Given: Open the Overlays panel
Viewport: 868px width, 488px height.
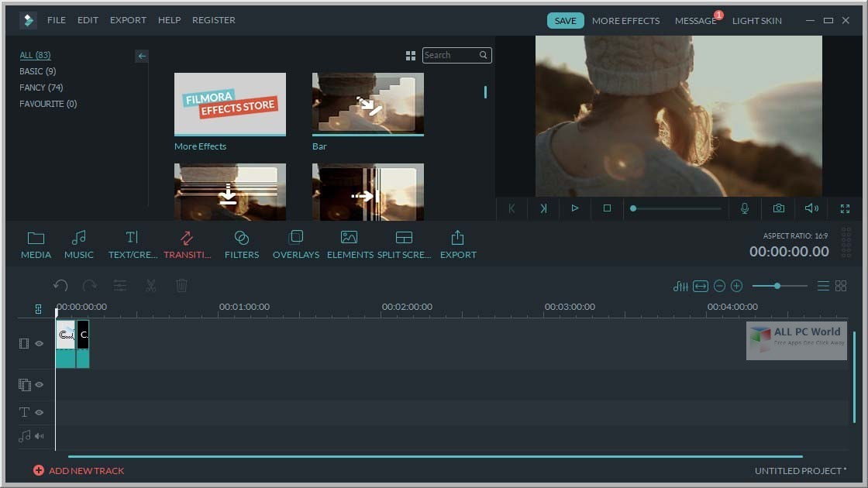Looking at the screenshot, I should tap(295, 244).
